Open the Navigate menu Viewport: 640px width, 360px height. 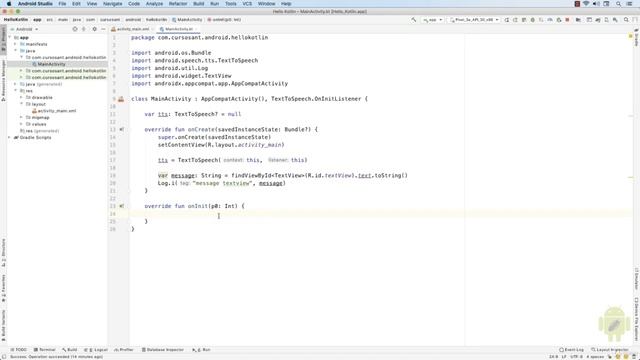[x=112, y=4]
